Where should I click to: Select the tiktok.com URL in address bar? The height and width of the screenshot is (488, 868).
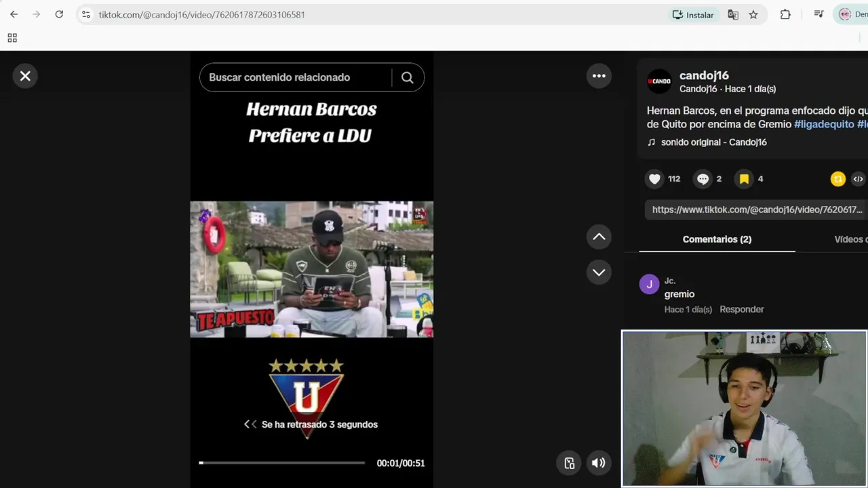tap(201, 14)
